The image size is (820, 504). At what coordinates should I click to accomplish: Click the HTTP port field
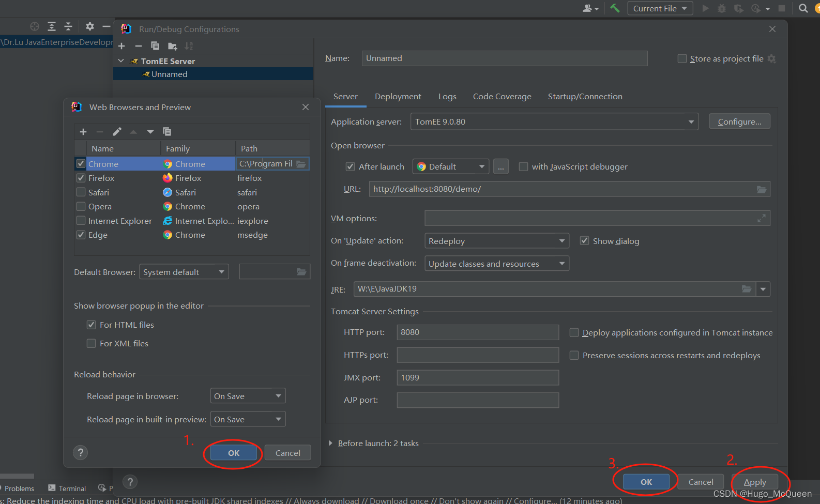tap(478, 332)
